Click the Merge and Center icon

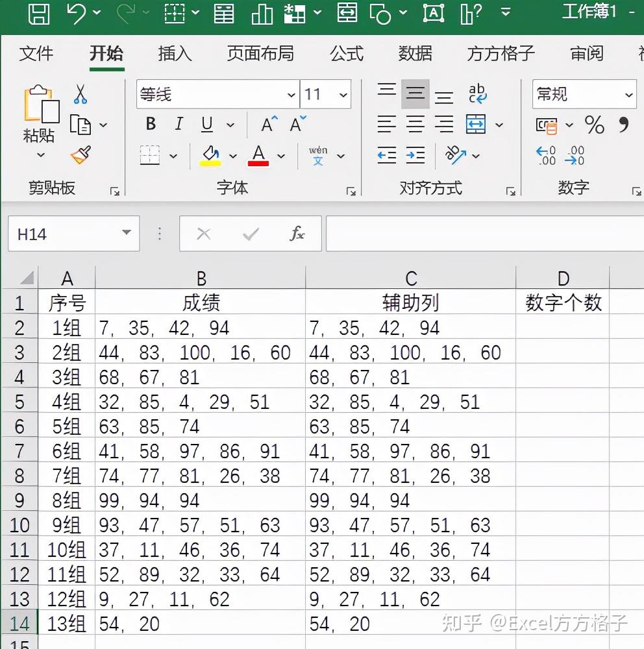(x=475, y=124)
